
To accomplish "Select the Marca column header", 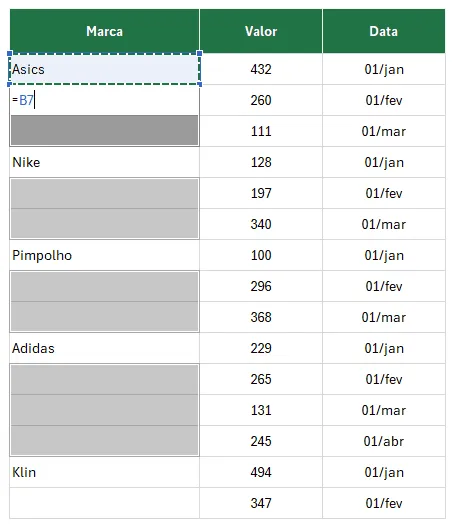I will (104, 31).
